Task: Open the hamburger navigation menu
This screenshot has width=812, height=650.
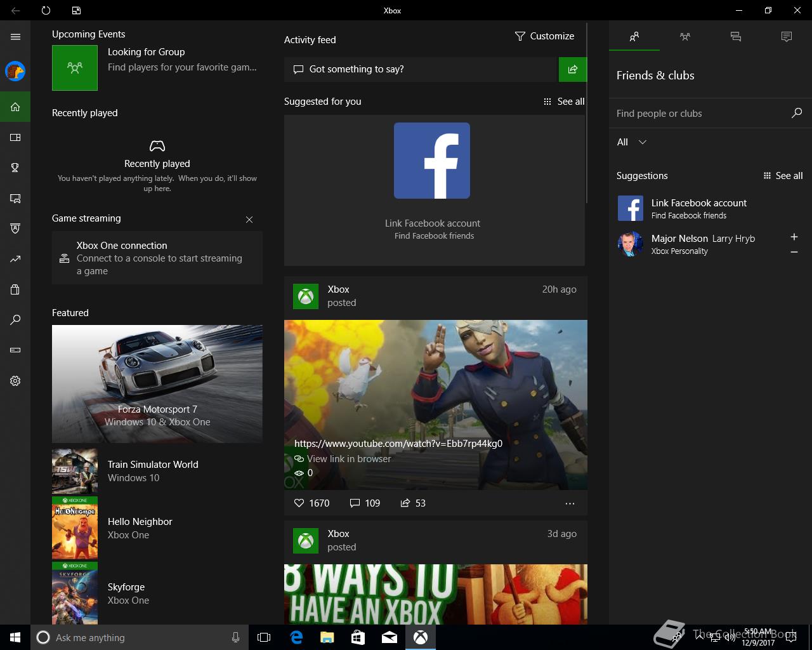Action: coord(15,37)
